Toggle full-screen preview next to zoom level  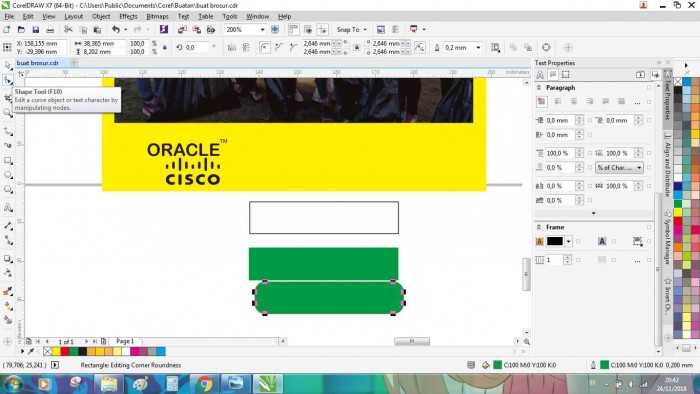tap(275, 29)
